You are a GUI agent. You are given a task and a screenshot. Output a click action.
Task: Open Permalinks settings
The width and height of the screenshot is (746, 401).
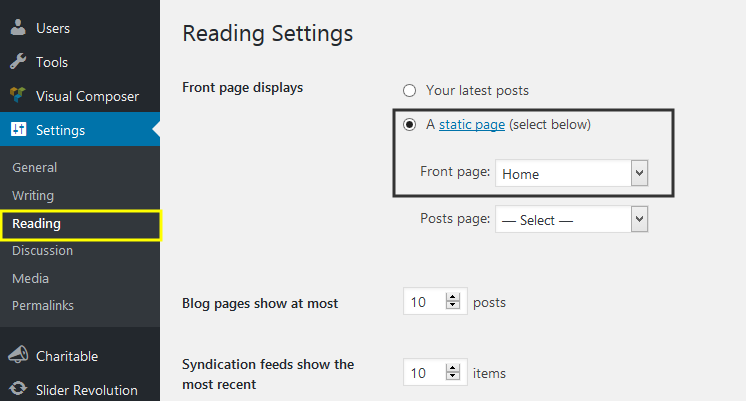click(43, 305)
